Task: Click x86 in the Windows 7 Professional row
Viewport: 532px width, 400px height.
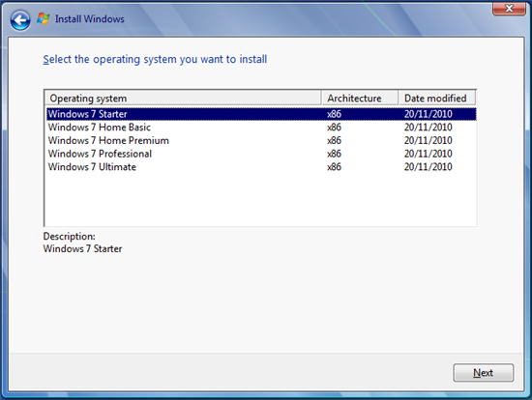Action: point(335,154)
